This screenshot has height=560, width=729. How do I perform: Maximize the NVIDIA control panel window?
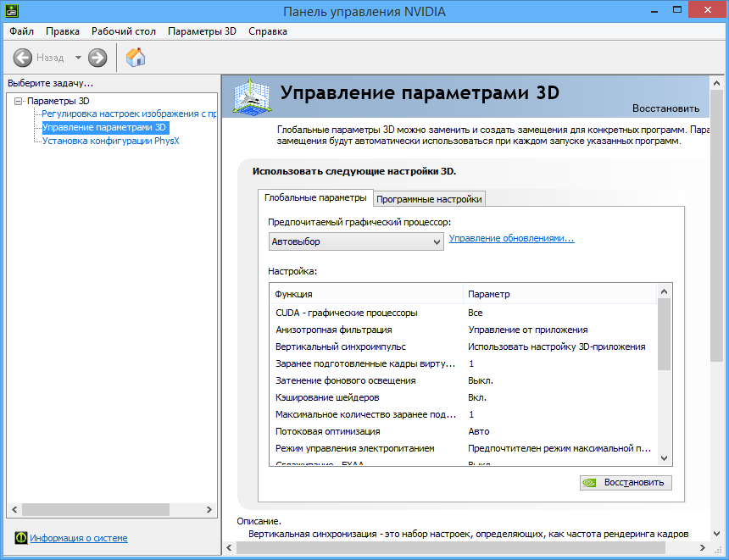click(677, 10)
